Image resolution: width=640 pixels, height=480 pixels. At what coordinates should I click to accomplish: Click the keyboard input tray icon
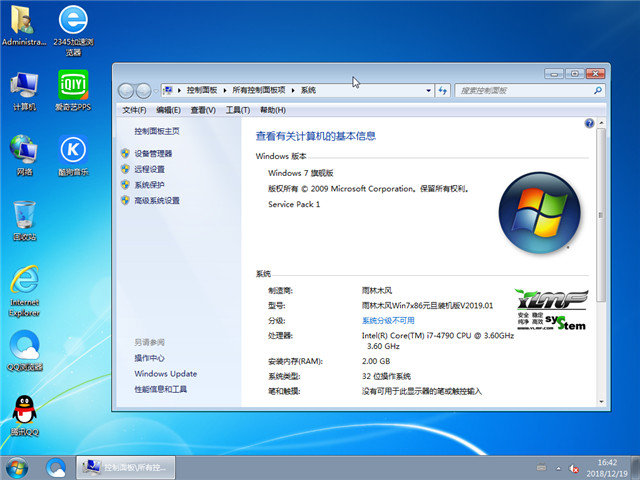point(541,467)
